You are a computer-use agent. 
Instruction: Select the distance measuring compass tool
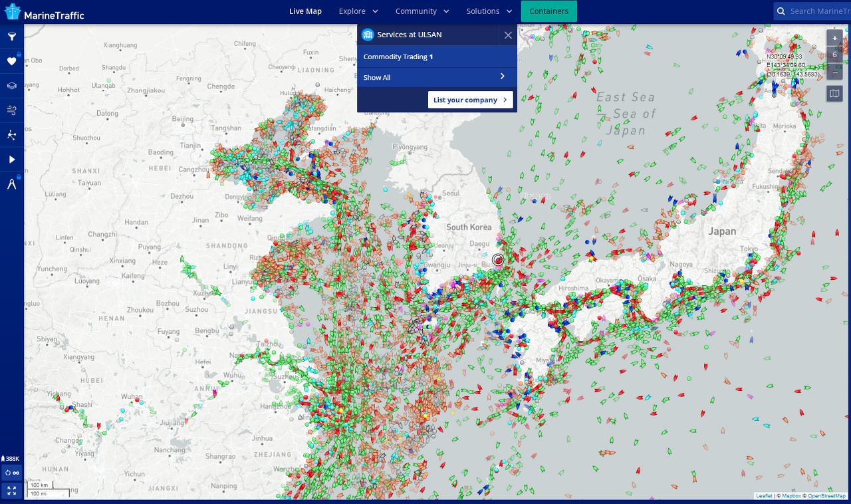(x=12, y=184)
